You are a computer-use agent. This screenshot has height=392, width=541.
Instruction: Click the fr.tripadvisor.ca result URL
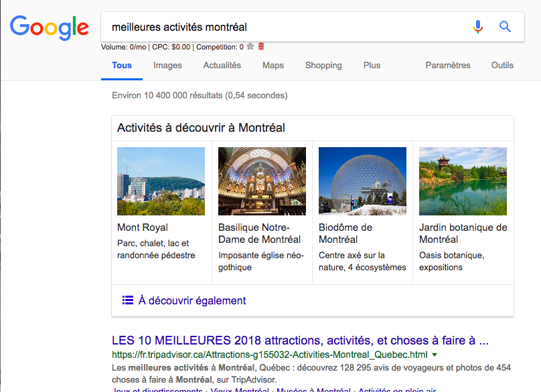269,355
